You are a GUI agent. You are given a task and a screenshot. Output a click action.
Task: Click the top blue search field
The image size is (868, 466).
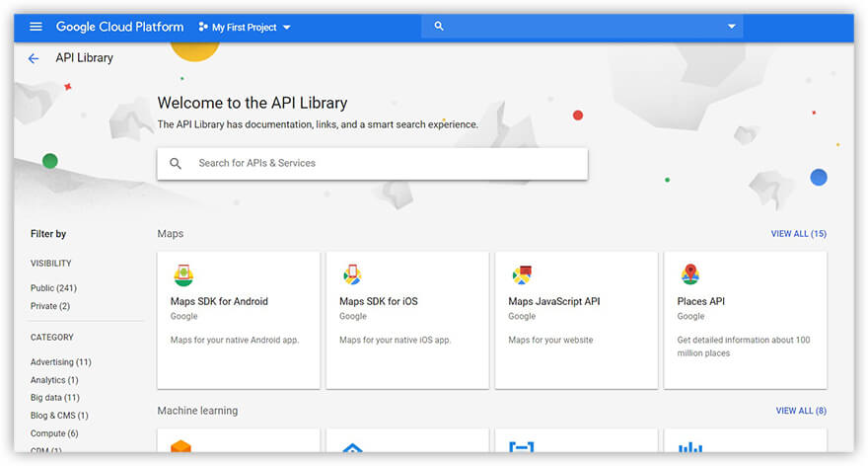[x=582, y=26]
